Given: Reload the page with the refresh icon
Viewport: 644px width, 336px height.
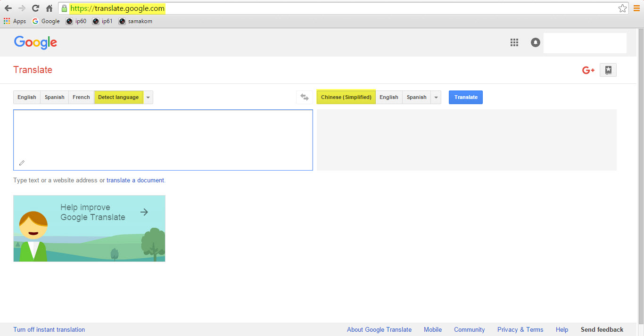Looking at the screenshot, I should 35,8.
